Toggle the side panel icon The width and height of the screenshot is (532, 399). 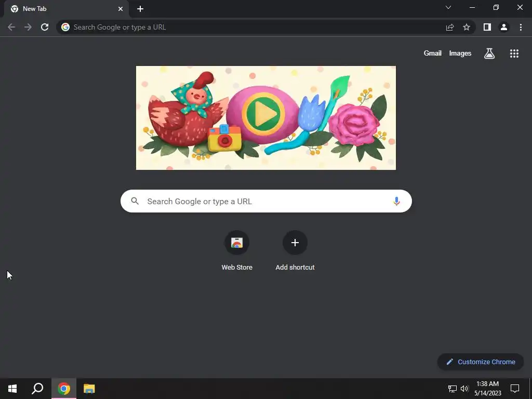click(x=487, y=27)
